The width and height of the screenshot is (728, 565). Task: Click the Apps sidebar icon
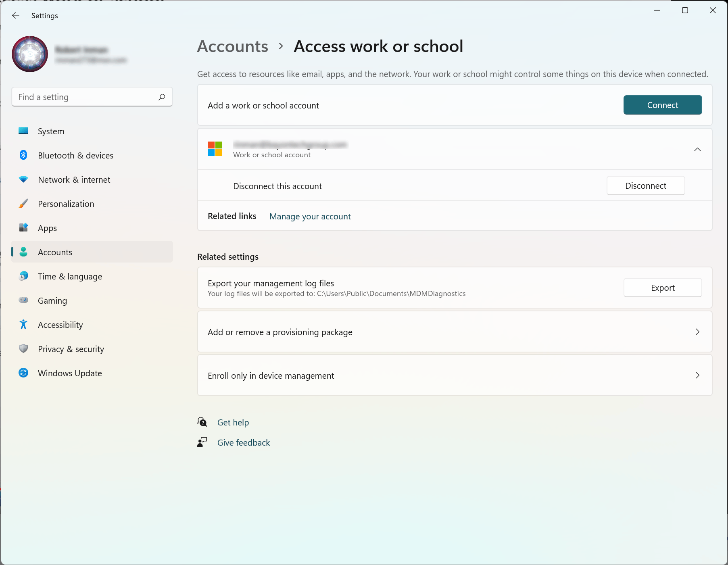click(23, 228)
